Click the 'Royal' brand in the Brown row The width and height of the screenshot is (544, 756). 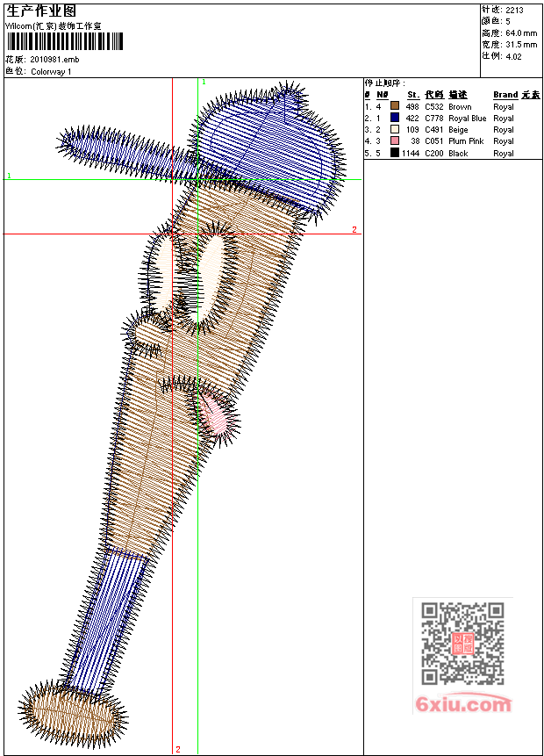click(x=504, y=106)
